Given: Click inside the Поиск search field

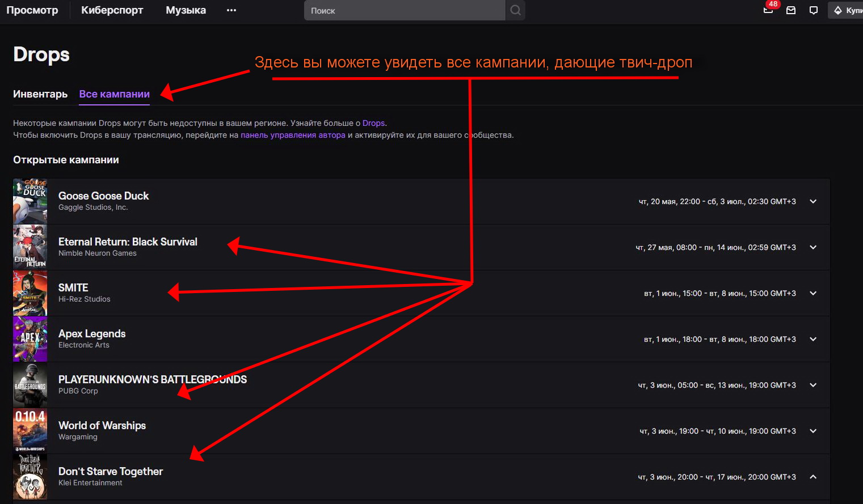Looking at the screenshot, I should click(x=405, y=10).
